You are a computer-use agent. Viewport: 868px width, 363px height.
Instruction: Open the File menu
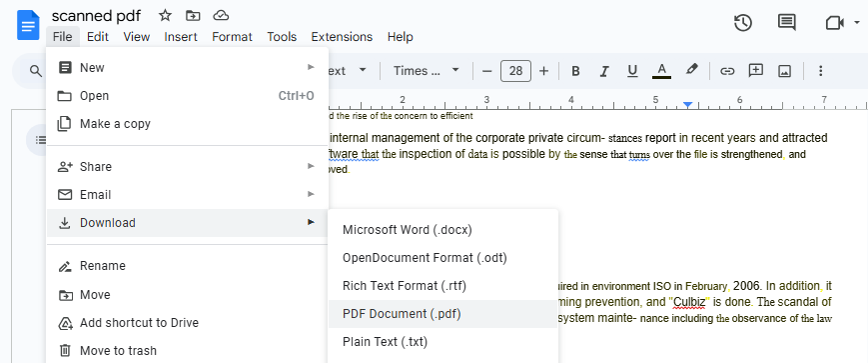tap(63, 37)
